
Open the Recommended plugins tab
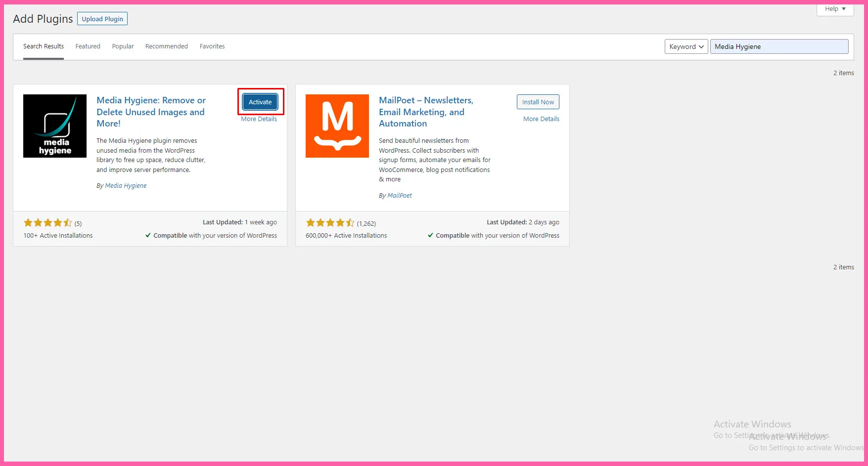tap(167, 46)
